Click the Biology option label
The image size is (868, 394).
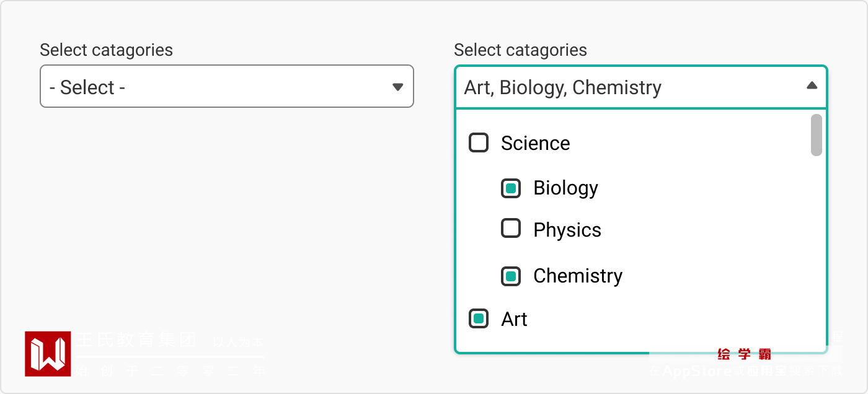pos(565,188)
